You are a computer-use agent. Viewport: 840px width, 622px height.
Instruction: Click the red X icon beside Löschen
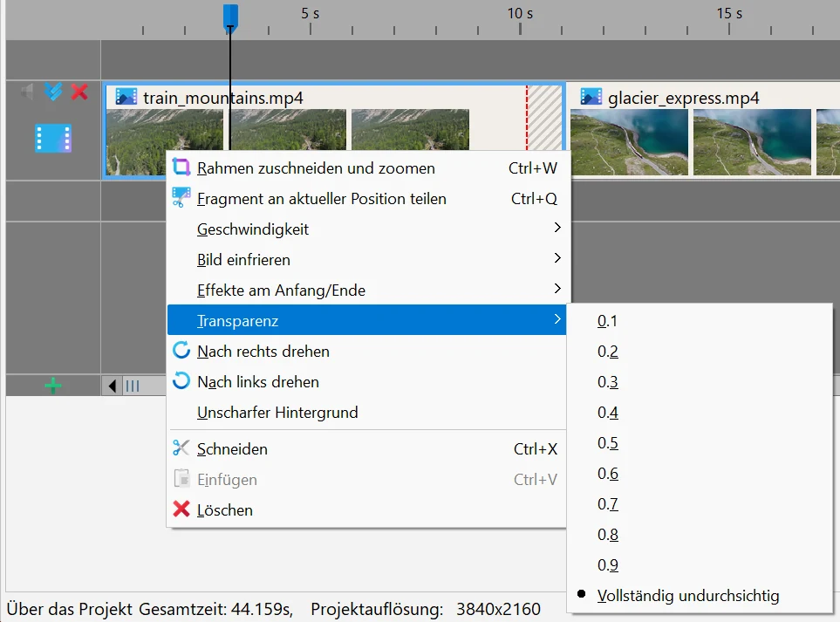(181, 509)
